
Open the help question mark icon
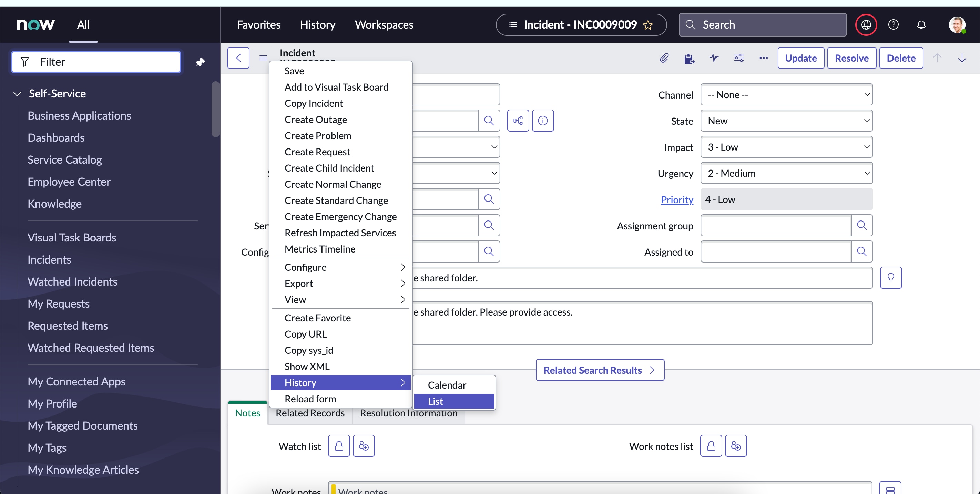893,25
